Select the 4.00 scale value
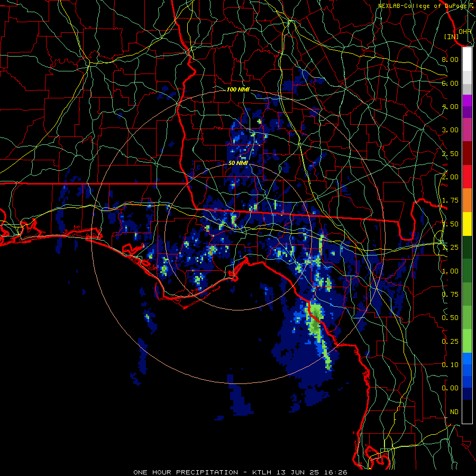Image resolution: width=476 pixels, height=476 pixels. tap(450, 106)
